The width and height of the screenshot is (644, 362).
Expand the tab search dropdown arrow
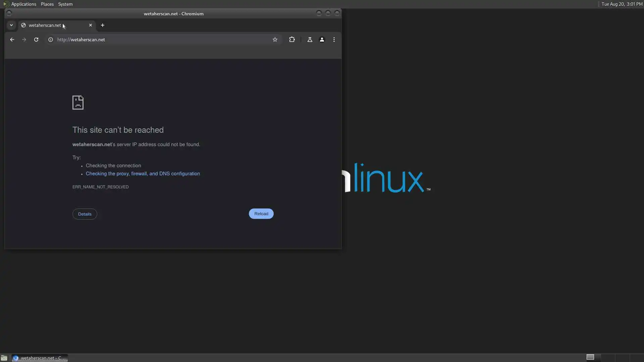(11, 25)
